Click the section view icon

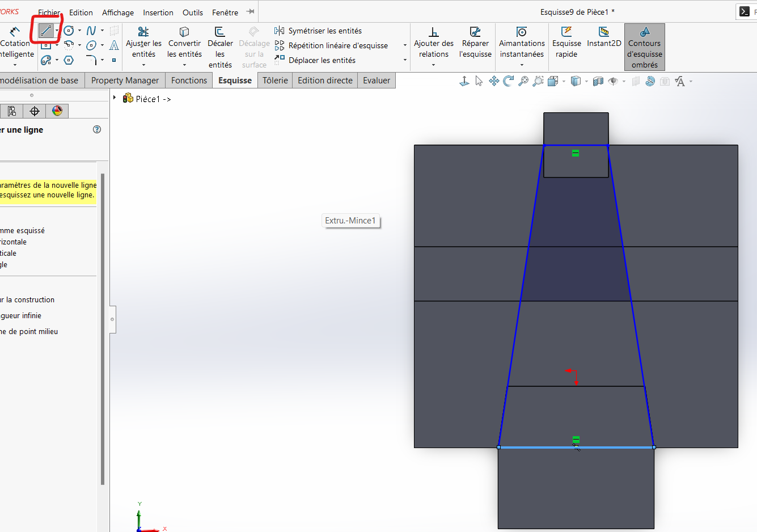pos(598,81)
